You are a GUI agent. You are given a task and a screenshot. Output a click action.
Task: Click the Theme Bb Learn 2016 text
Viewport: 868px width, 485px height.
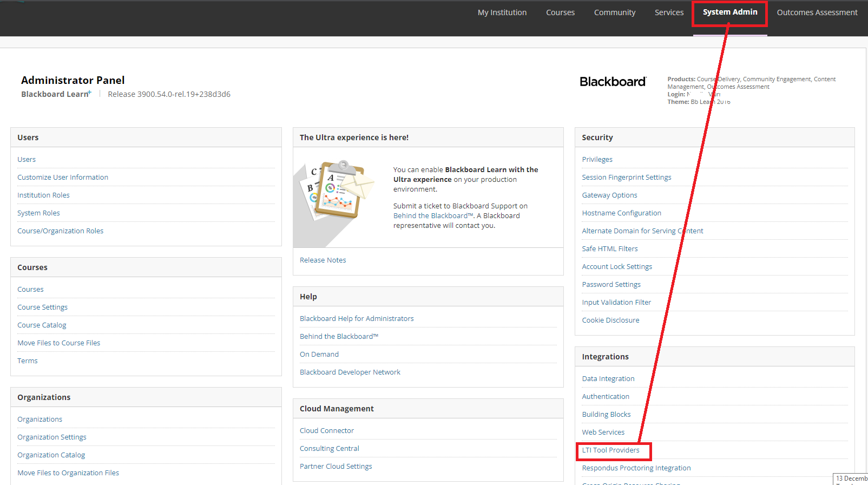pos(699,102)
